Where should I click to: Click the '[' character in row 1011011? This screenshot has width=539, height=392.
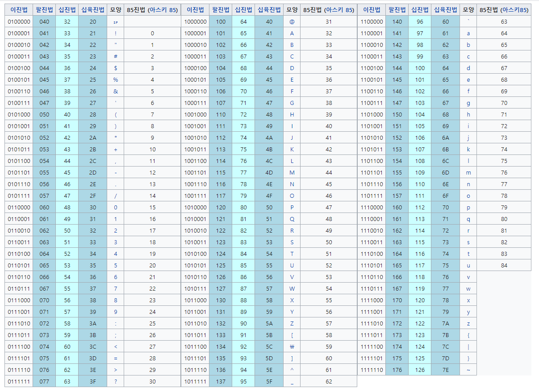pyautogui.click(x=292, y=335)
